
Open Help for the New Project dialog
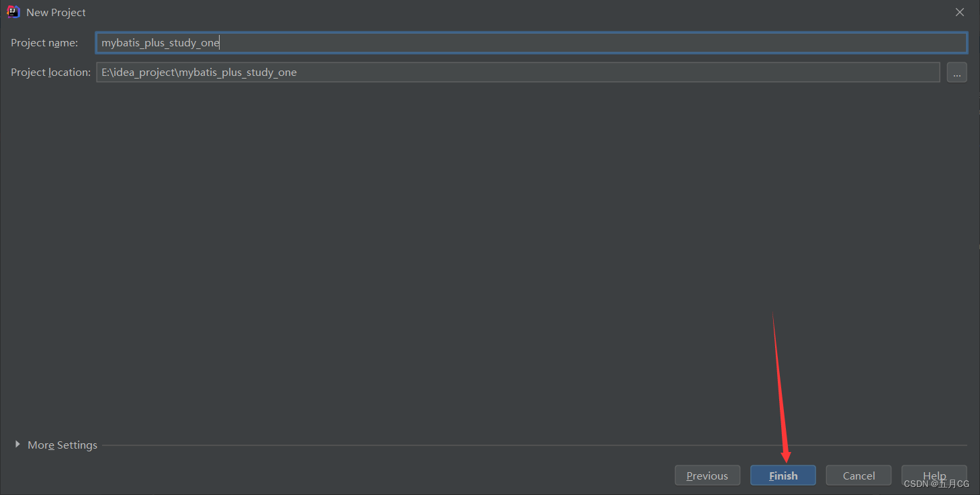(934, 476)
